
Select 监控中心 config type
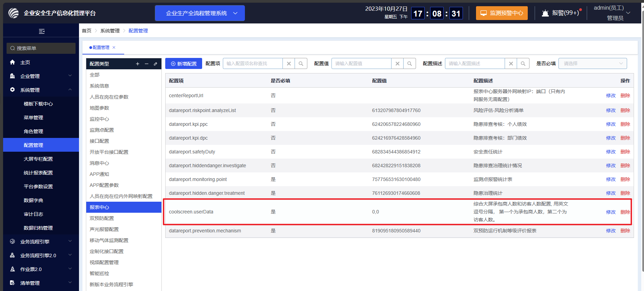click(x=124, y=119)
